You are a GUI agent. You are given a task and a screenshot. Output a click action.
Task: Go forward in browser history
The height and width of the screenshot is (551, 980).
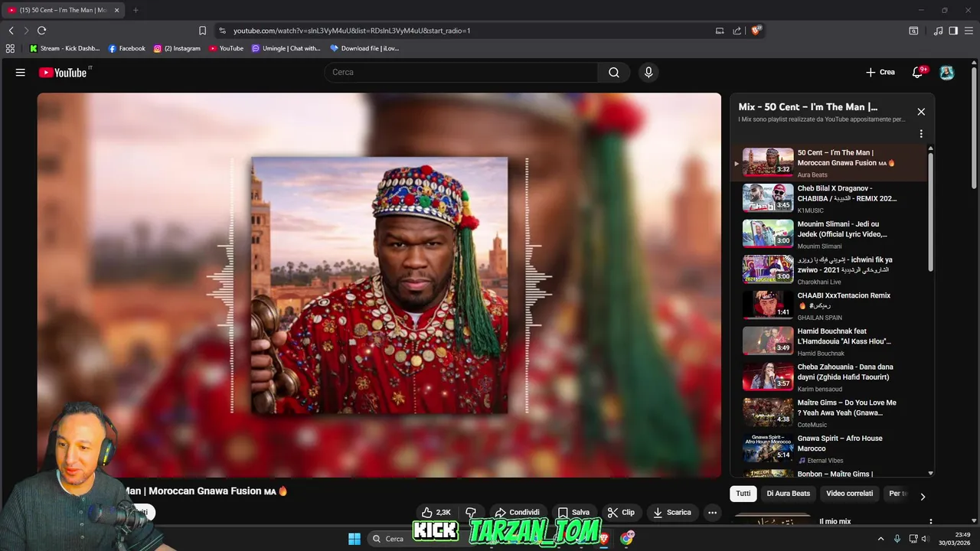[26, 31]
